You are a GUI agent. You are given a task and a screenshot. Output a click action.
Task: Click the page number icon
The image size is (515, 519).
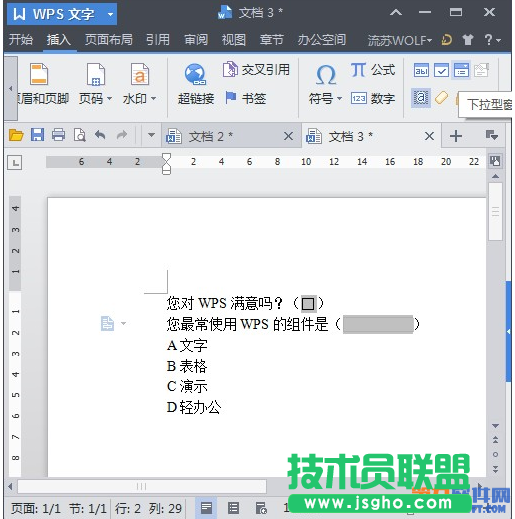click(96, 74)
